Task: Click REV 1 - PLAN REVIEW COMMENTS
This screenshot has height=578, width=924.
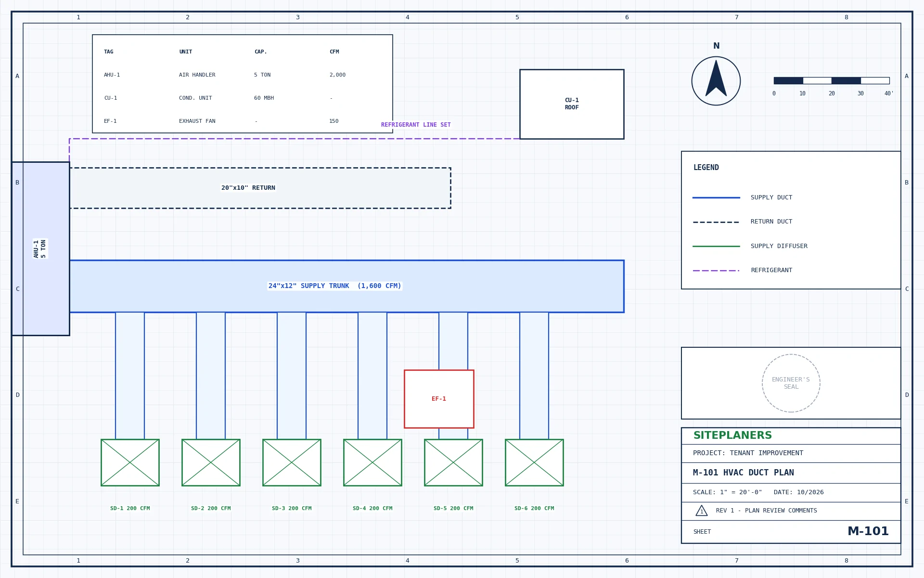Action: pos(767,511)
